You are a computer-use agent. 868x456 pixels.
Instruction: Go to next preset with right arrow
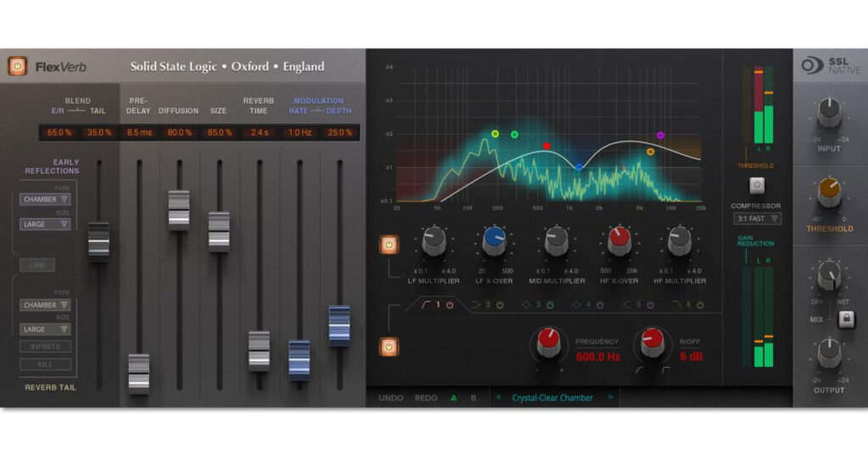[x=611, y=398]
